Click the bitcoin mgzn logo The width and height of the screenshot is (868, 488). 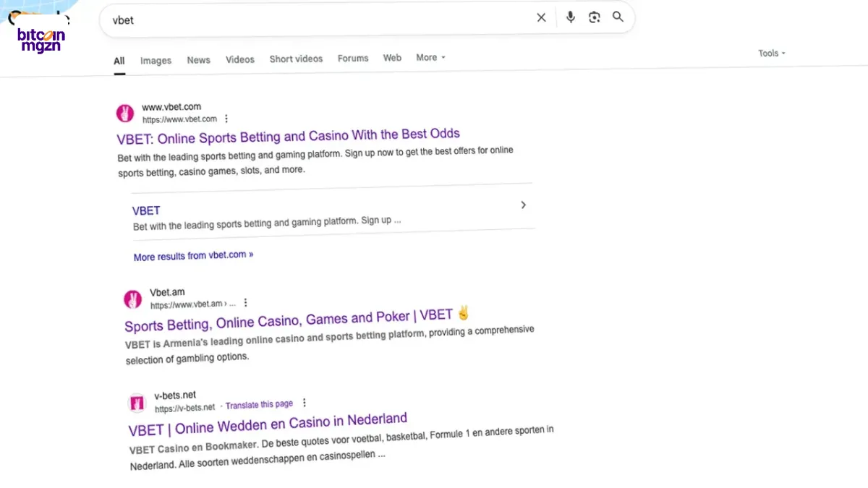[x=41, y=40]
